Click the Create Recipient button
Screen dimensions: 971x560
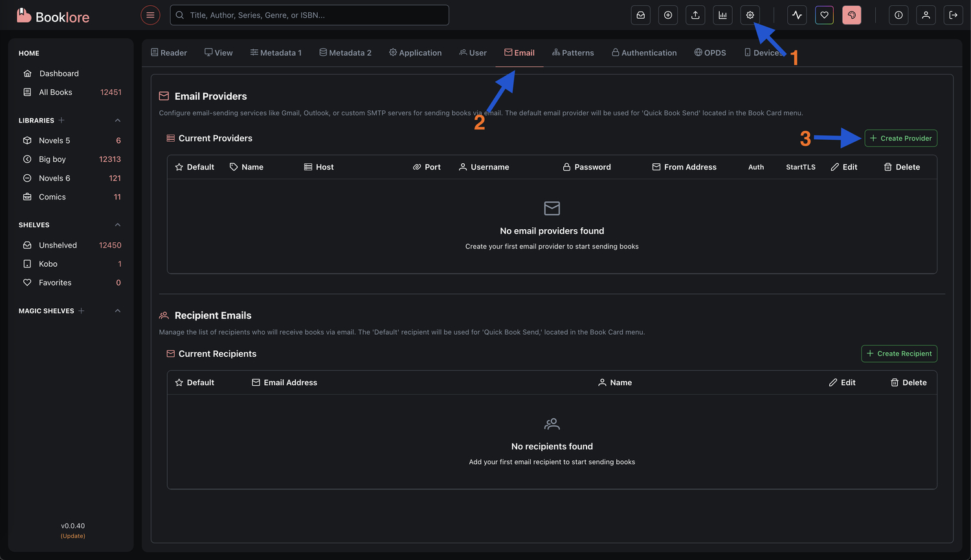[898, 353]
